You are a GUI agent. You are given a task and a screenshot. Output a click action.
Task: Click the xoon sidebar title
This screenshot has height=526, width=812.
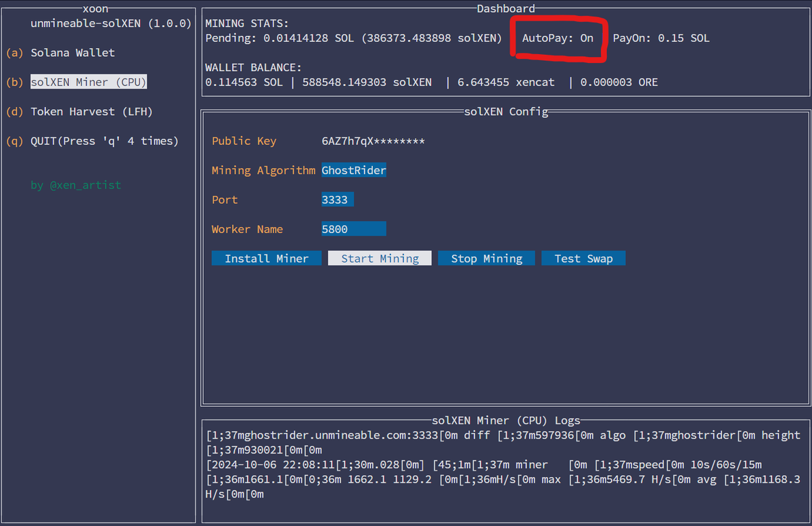pos(95,9)
